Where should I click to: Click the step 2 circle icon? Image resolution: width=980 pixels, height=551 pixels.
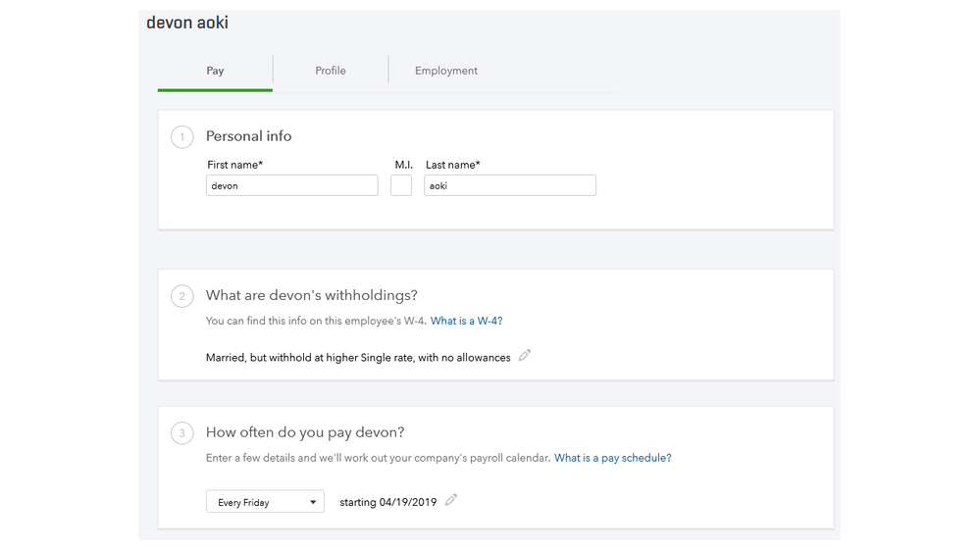181,296
